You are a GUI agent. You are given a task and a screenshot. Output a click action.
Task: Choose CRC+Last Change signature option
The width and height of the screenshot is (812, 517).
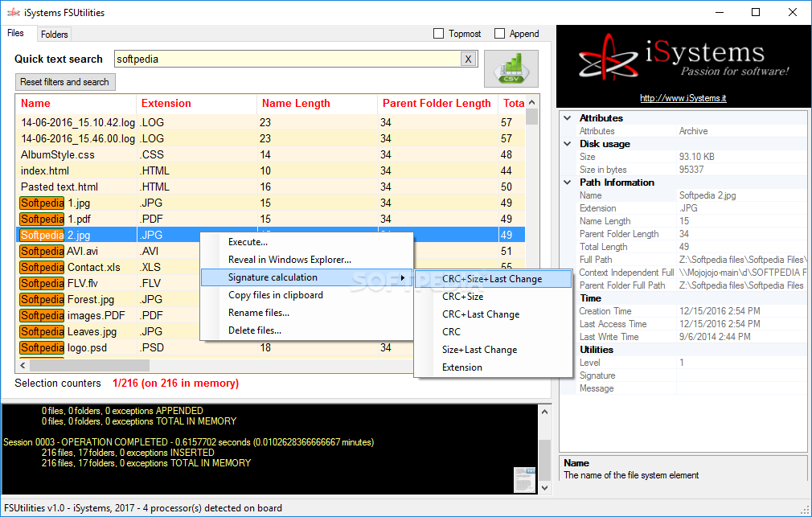494,314
